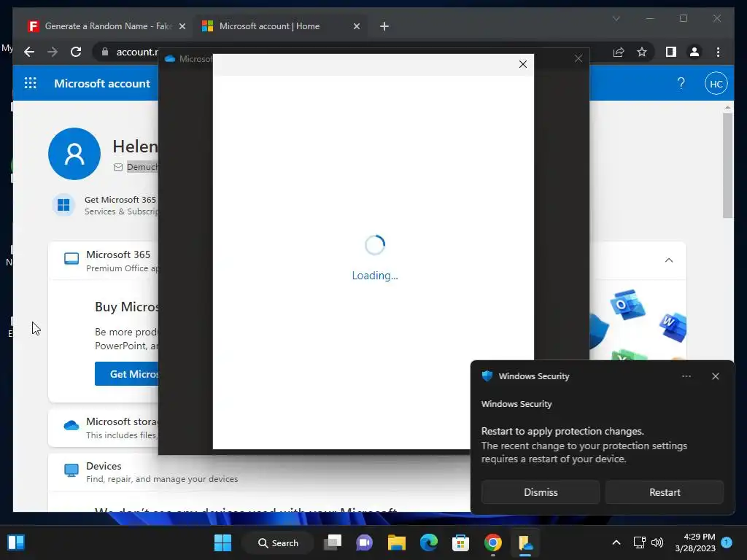Click the page vertical scrollbar
The width and height of the screenshot is (747, 560).
pyautogui.click(x=727, y=164)
